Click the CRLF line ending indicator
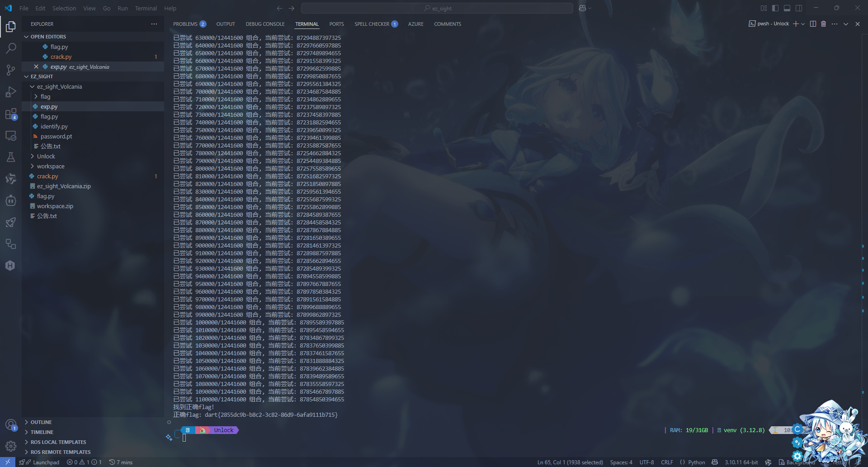868x467 pixels. (667, 462)
